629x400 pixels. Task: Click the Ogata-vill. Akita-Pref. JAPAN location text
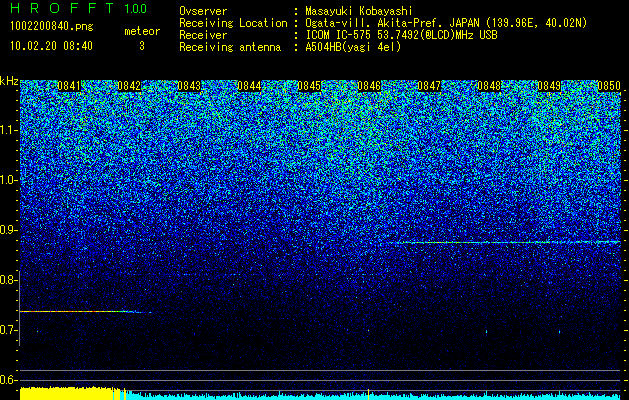point(446,23)
